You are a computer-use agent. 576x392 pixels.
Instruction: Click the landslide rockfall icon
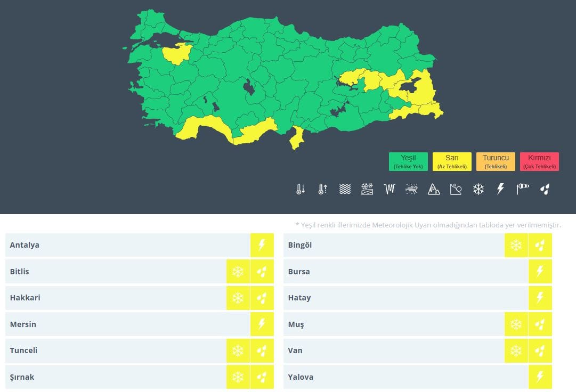click(456, 189)
